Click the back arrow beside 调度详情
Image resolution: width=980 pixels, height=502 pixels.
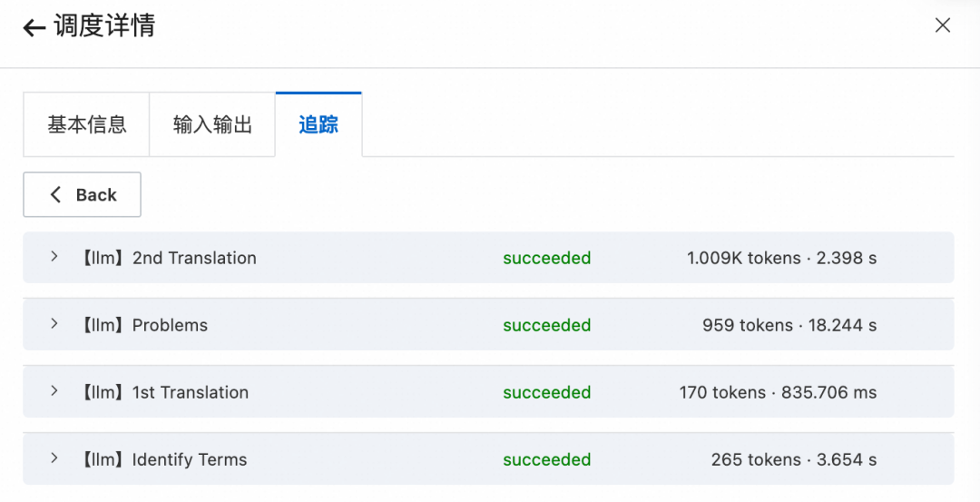click(x=34, y=28)
